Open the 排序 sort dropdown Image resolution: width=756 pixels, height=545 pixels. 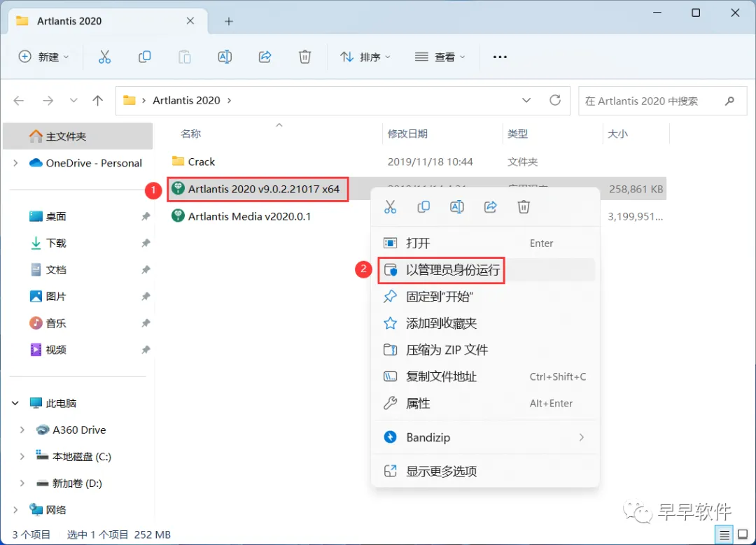tap(365, 57)
